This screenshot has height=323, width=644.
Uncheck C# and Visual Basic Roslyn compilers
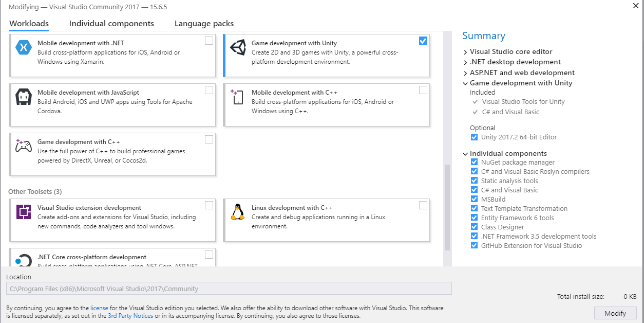[474, 172]
